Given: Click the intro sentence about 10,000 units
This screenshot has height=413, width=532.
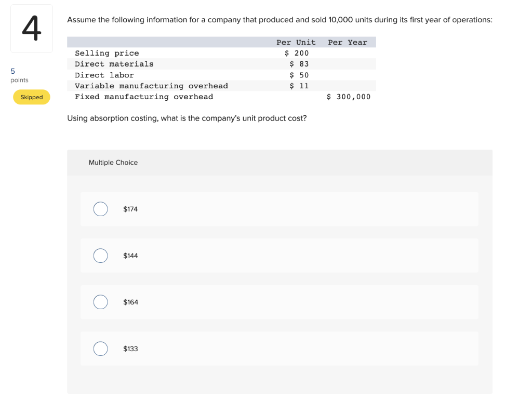Looking at the screenshot, I should tap(280, 20).
